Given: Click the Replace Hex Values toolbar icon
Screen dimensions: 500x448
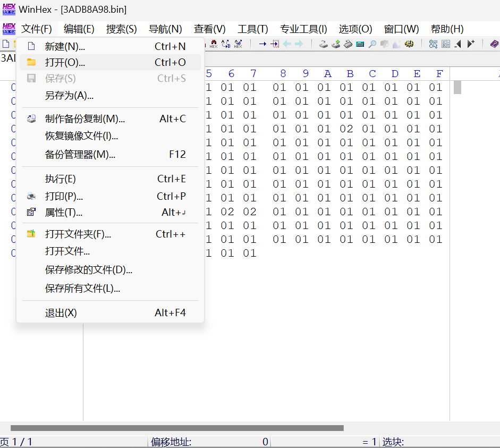Looking at the screenshot, I should [x=238, y=44].
